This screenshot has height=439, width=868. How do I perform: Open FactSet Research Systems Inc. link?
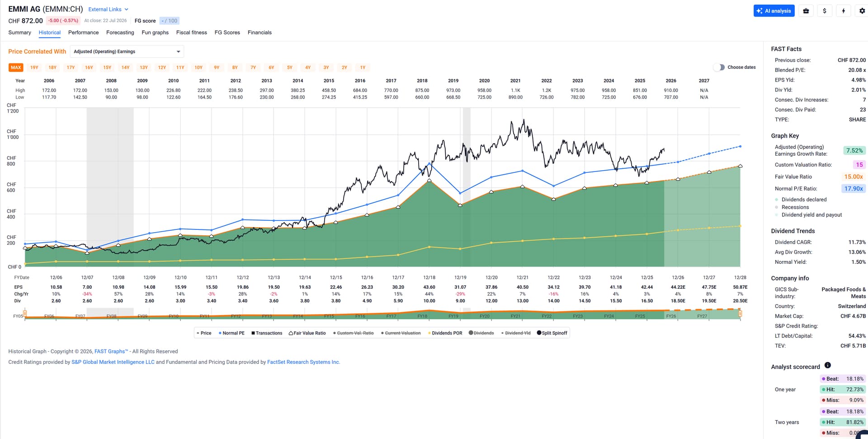pyautogui.click(x=303, y=362)
